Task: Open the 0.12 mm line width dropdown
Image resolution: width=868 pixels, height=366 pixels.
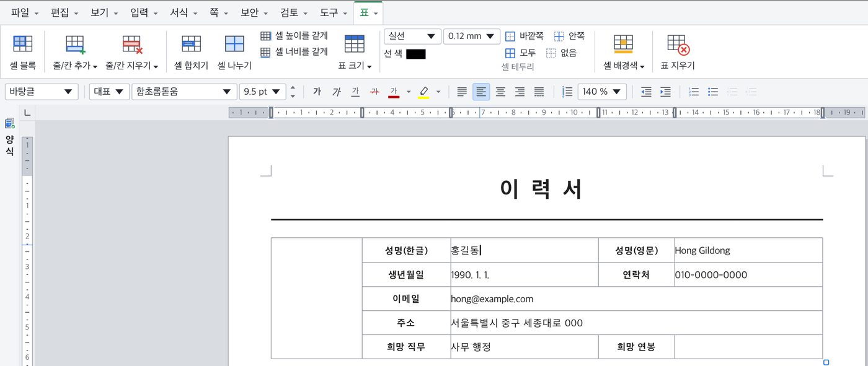Action: coord(472,37)
